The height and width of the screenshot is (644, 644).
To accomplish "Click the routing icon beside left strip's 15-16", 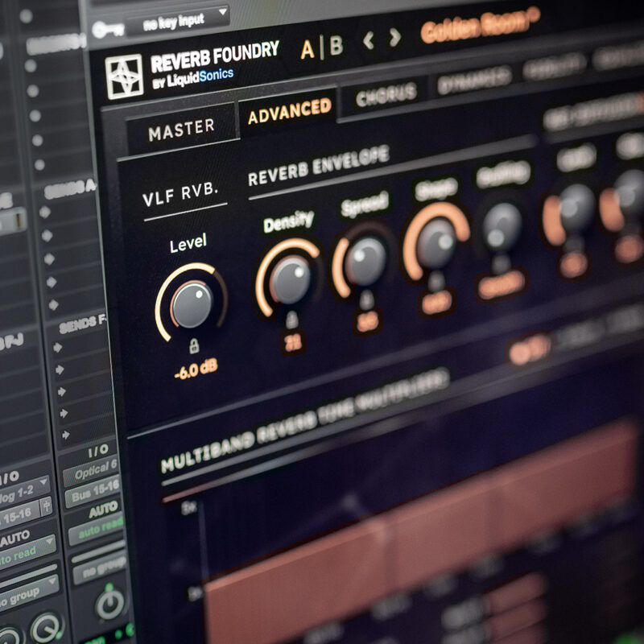I will 46,506.
